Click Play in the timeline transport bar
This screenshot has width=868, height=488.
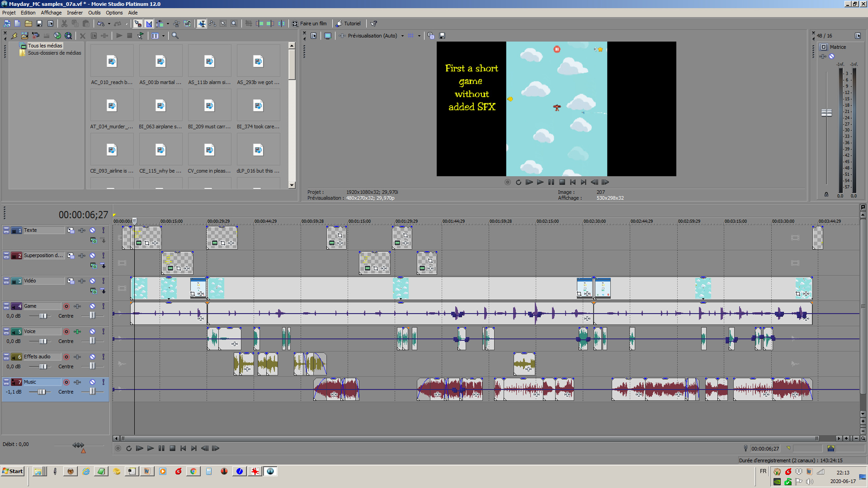(151, 449)
